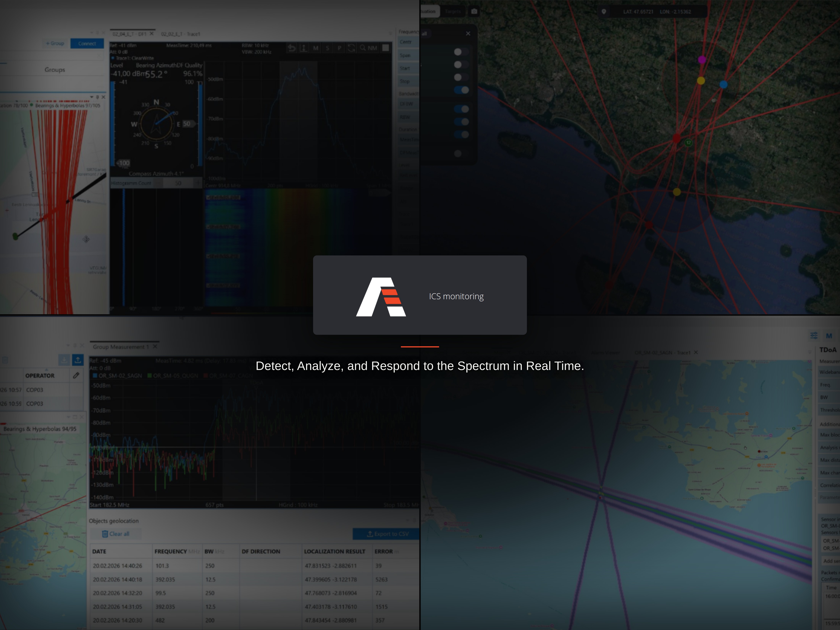Click the pencil edit icon next to OPERATOR

(x=76, y=376)
